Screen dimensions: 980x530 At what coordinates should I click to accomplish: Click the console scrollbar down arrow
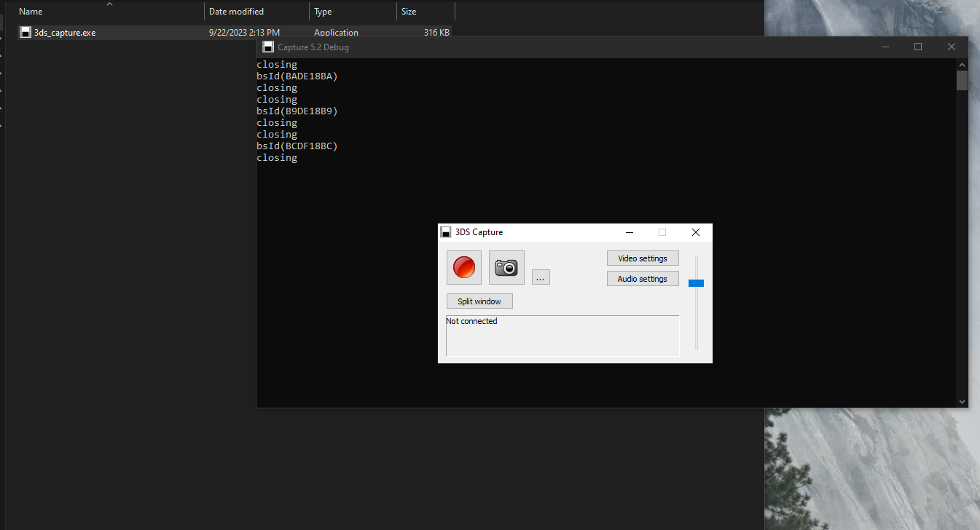click(x=962, y=401)
